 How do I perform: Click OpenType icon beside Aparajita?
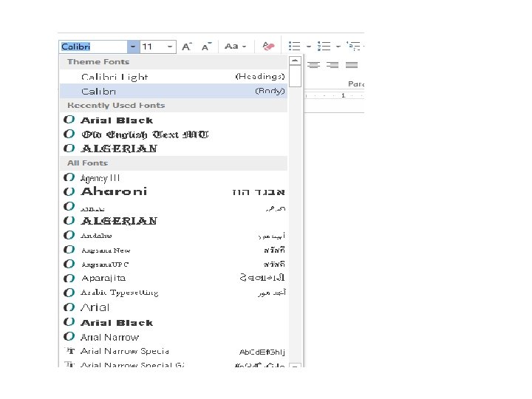[69, 279]
